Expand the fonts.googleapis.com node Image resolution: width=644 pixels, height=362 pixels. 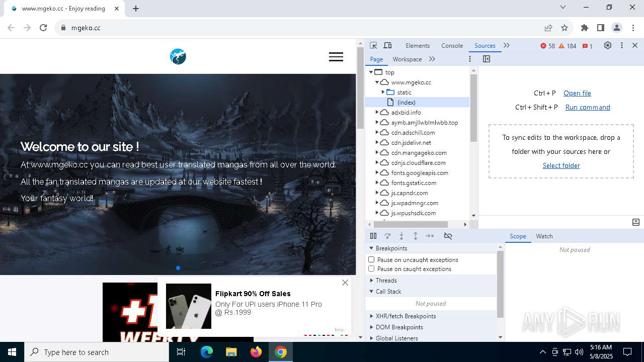tap(377, 172)
